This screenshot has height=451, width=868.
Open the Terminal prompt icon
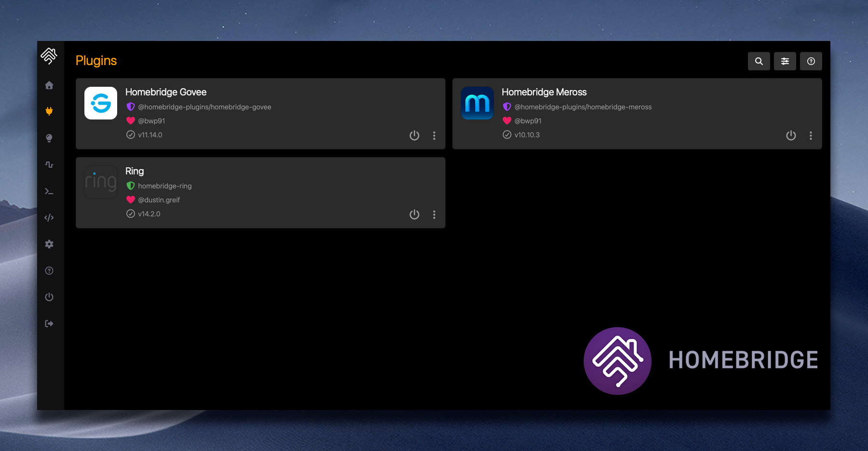tap(49, 191)
